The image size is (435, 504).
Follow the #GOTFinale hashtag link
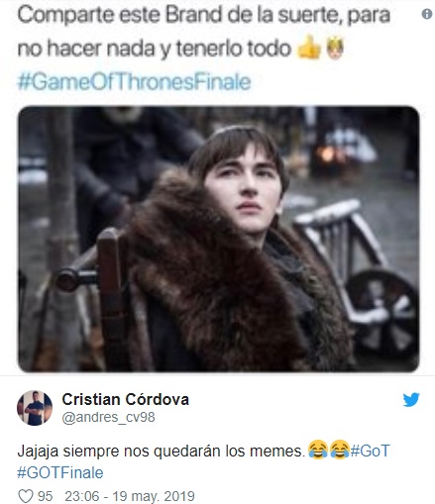click(60, 472)
